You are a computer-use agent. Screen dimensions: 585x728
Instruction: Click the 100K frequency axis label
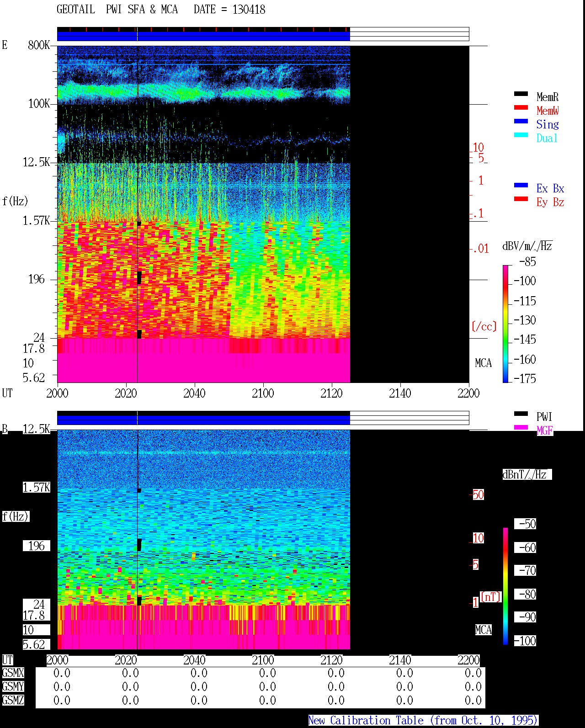[39, 103]
